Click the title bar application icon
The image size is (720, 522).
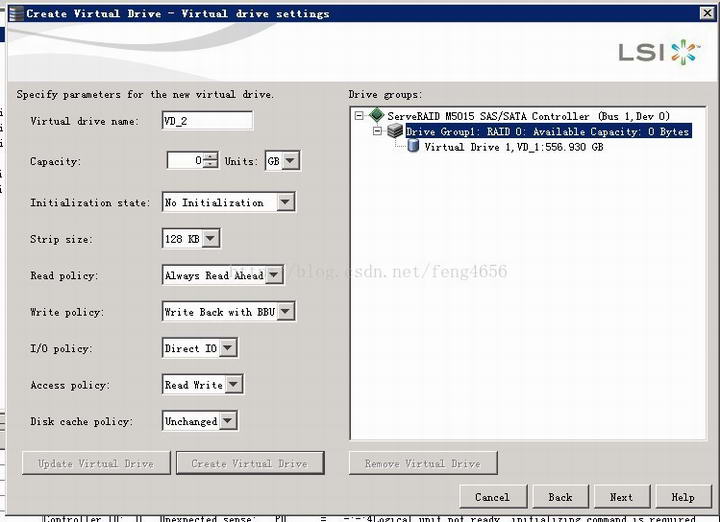click(16, 14)
